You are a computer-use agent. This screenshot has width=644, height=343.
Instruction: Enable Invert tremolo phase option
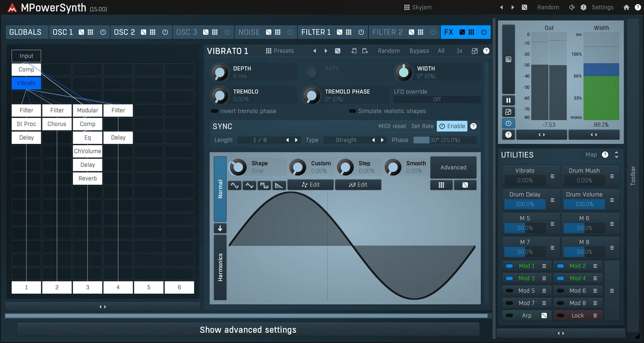pyautogui.click(x=214, y=112)
